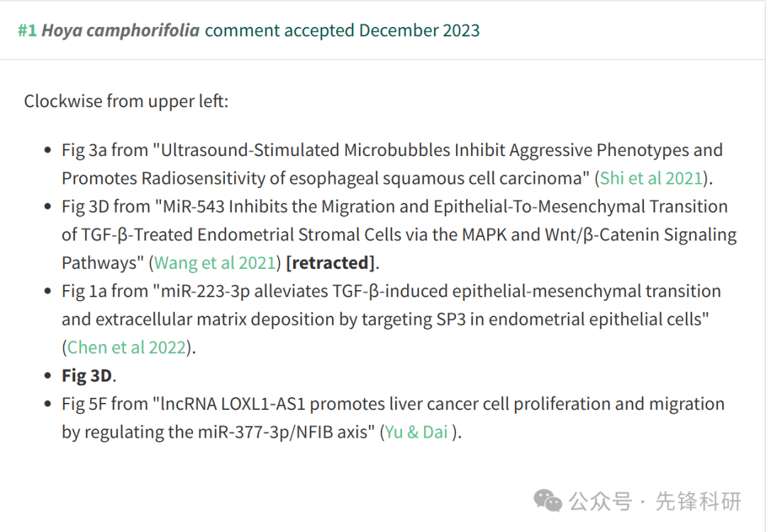Click the 先锋科研 watermark text
Viewport: 766px width, 532px height.
[x=698, y=501]
